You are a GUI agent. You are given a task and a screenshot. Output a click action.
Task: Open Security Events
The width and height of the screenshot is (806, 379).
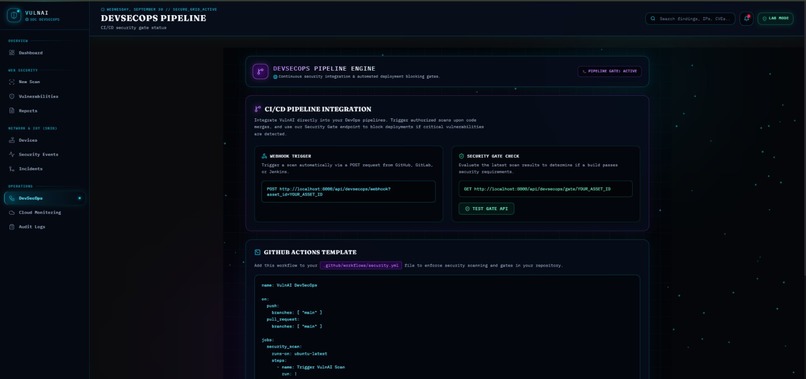[x=45, y=154]
